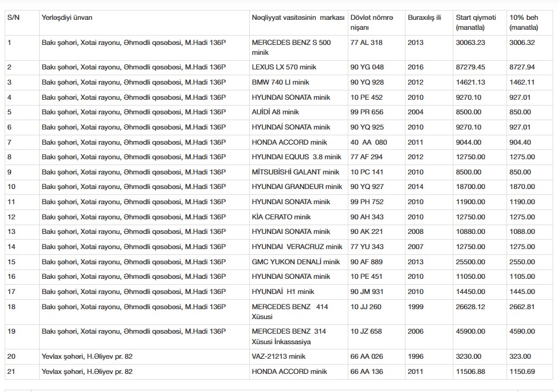Select the HYUNDAI GRANDEUR minik cell

[297, 187]
